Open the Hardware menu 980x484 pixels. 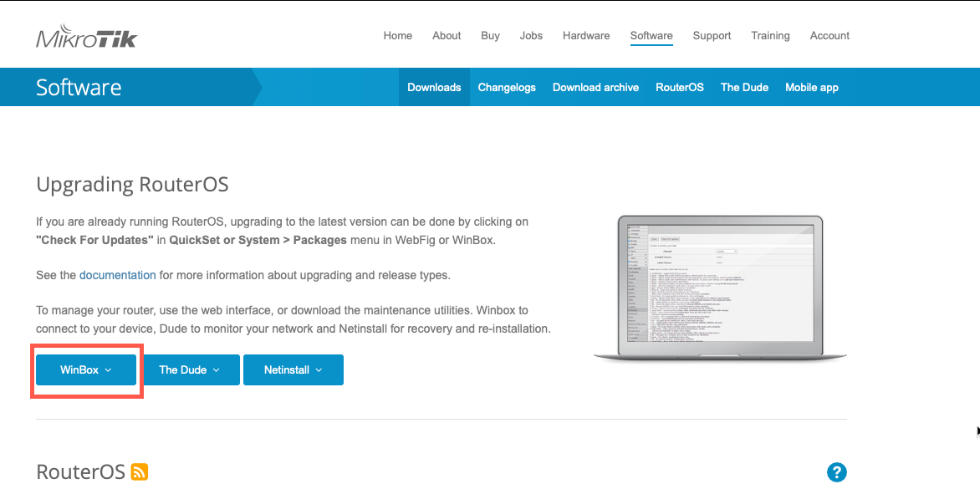pyautogui.click(x=586, y=35)
